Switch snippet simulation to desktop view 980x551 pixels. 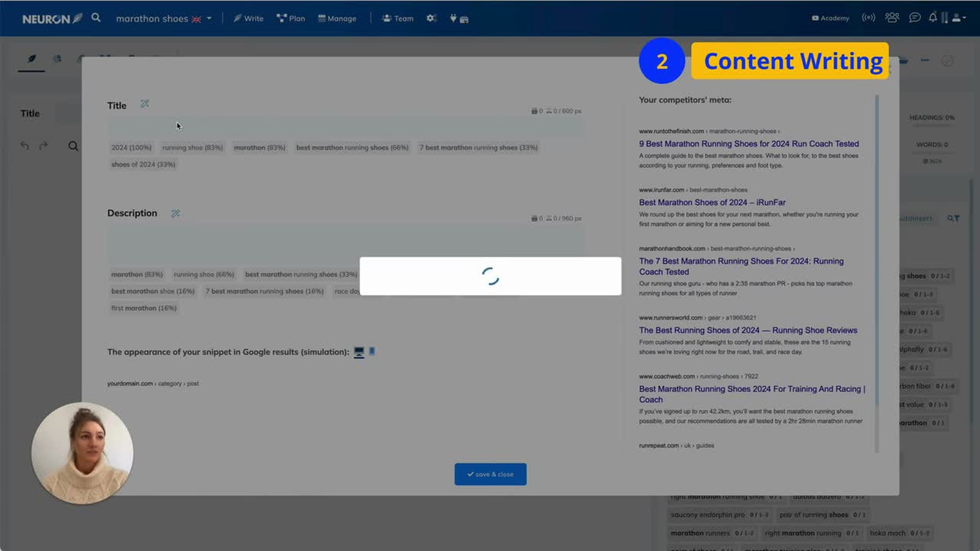tap(358, 352)
